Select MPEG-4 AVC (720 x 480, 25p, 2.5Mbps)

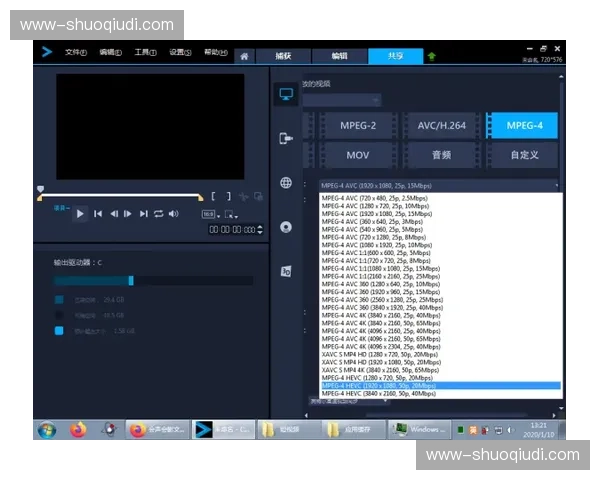440,198
